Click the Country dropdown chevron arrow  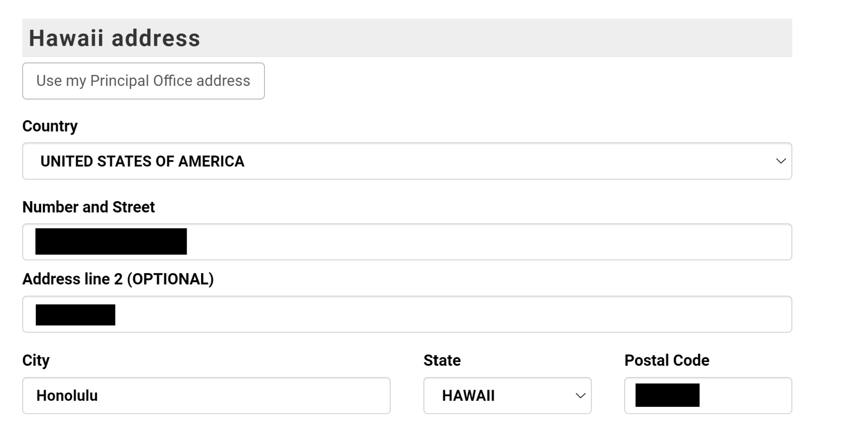781,161
